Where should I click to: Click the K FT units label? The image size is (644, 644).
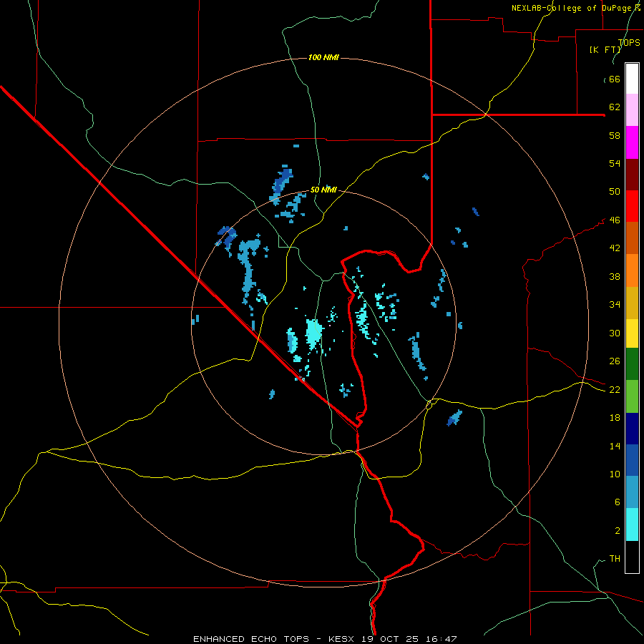click(x=605, y=49)
